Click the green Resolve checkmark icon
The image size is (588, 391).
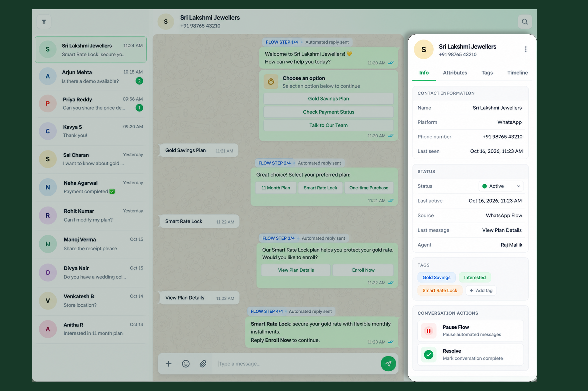(x=429, y=354)
